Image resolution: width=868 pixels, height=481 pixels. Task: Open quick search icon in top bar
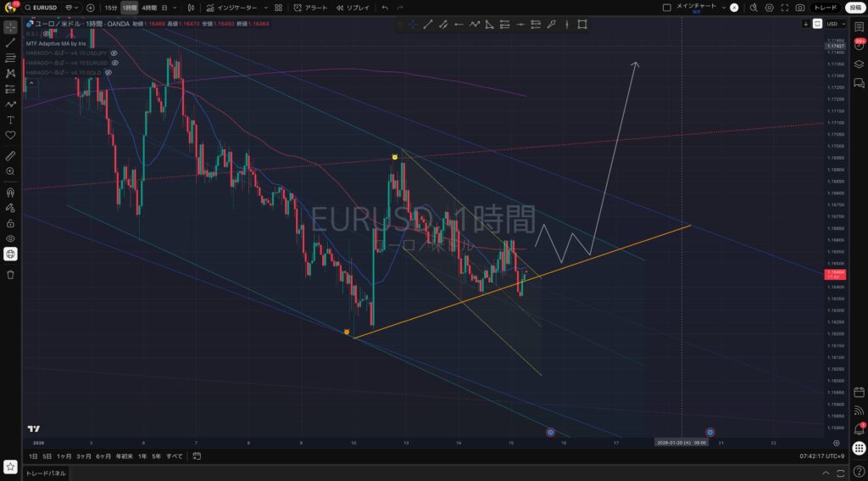754,8
